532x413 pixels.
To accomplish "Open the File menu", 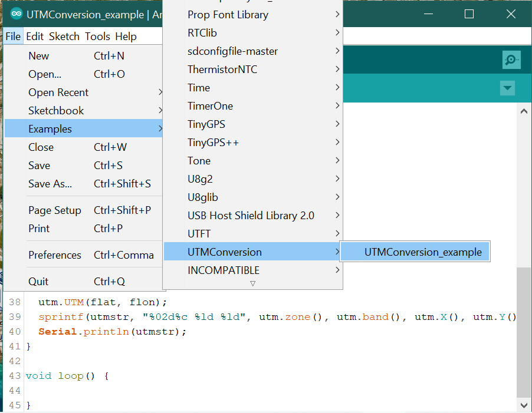I will coord(13,37).
